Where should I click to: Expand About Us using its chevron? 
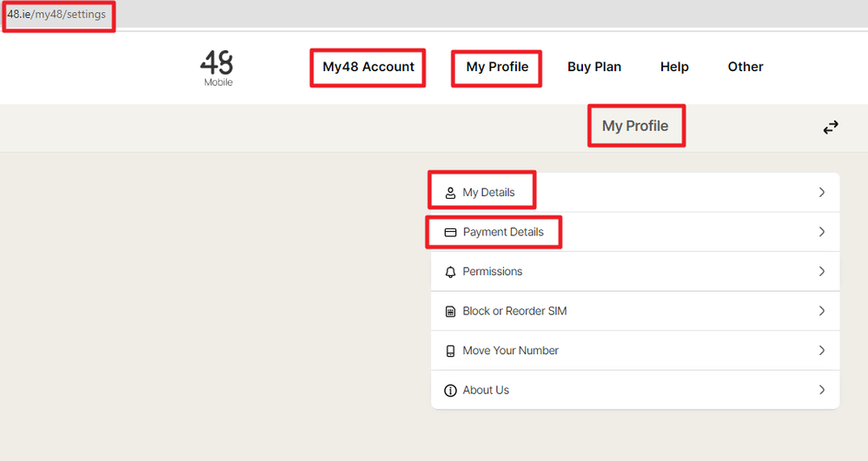(821, 390)
